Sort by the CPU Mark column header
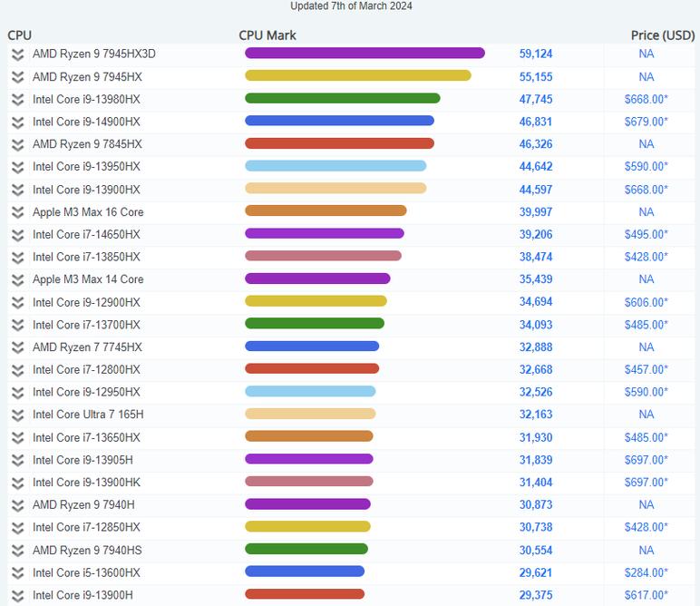This screenshot has width=700, height=606. [267, 35]
